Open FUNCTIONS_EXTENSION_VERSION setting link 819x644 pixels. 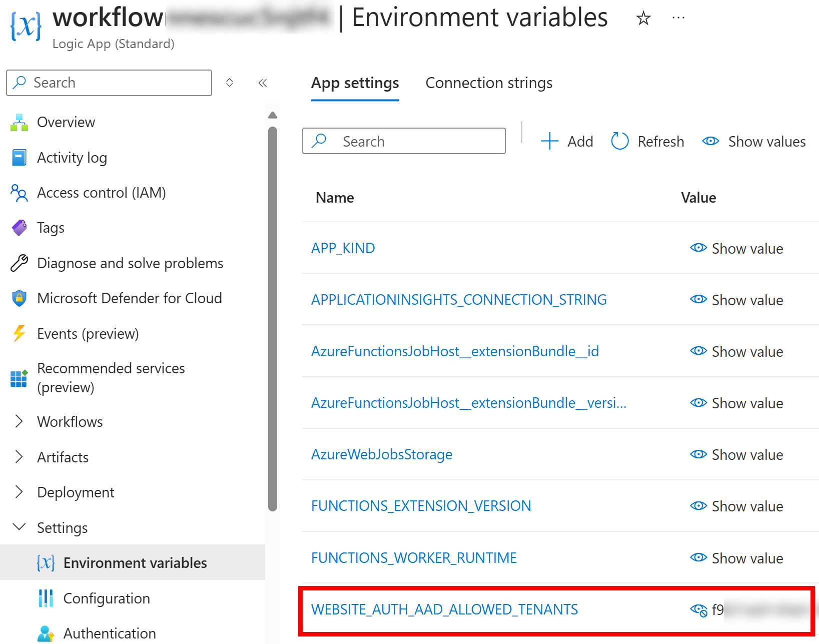pos(421,506)
